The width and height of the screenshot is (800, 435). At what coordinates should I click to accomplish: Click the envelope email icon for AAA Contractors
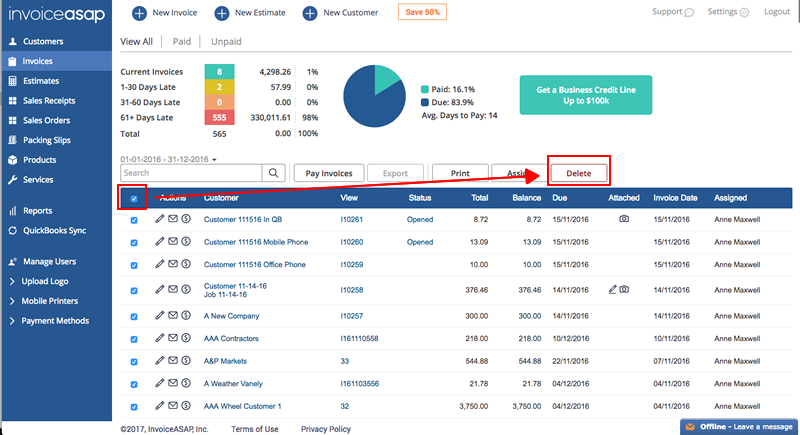[173, 338]
